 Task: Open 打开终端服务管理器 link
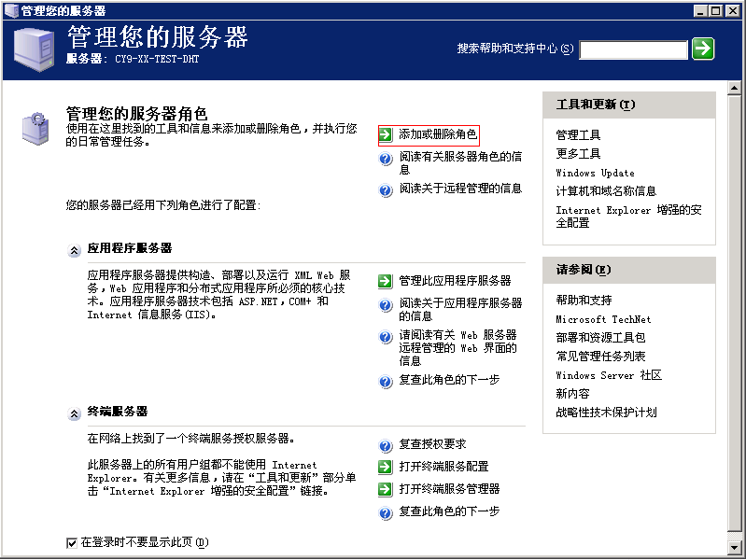tap(449, 489)
